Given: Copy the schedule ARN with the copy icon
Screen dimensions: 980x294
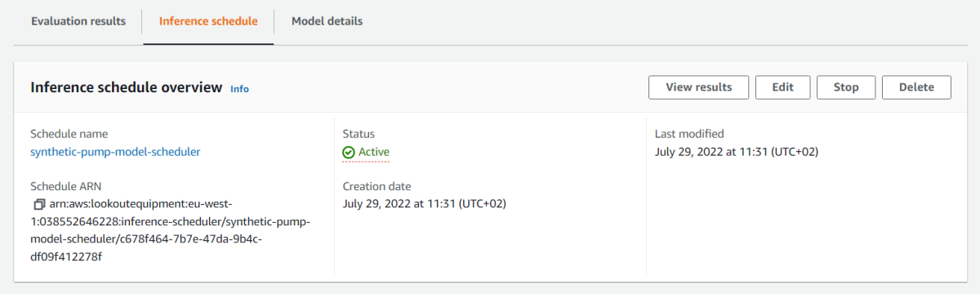Looking at the screenshot, I should (38, 203).
